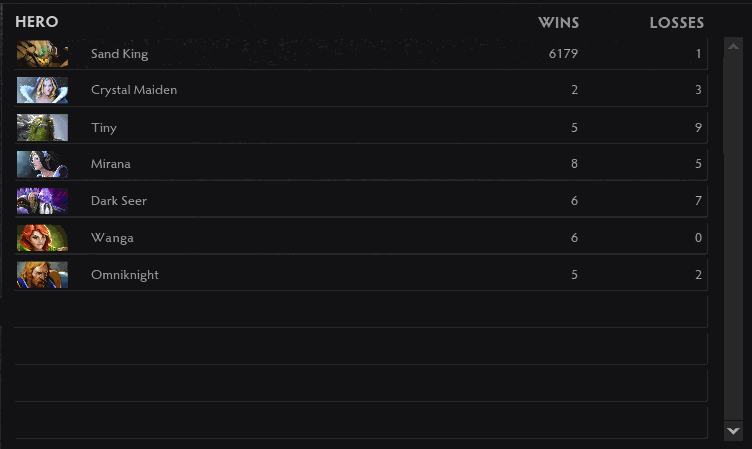Screen dimensions: 752x449
Task: Select the Crystal Maiden name text
Action: [x=134, y=90]
